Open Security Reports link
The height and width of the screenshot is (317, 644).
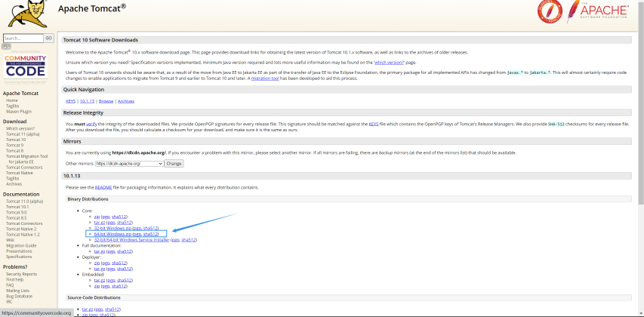pyautogui.click(x=21, y=274)
